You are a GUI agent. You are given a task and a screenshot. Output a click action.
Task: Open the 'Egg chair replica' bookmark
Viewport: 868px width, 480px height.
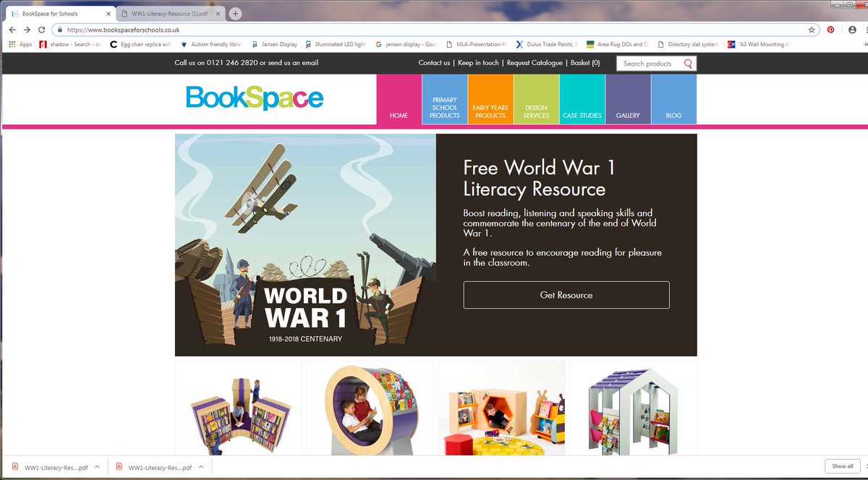[x=140, y=44]
